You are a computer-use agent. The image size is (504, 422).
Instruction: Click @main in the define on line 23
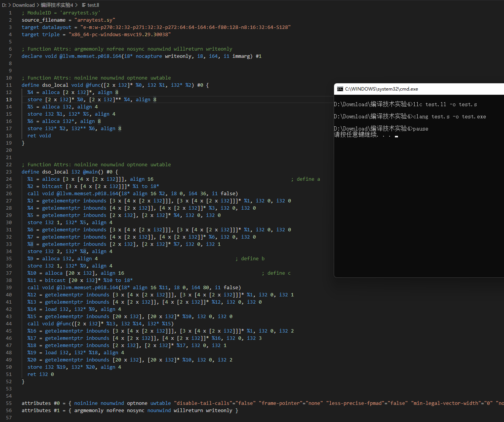coord(90,172)
